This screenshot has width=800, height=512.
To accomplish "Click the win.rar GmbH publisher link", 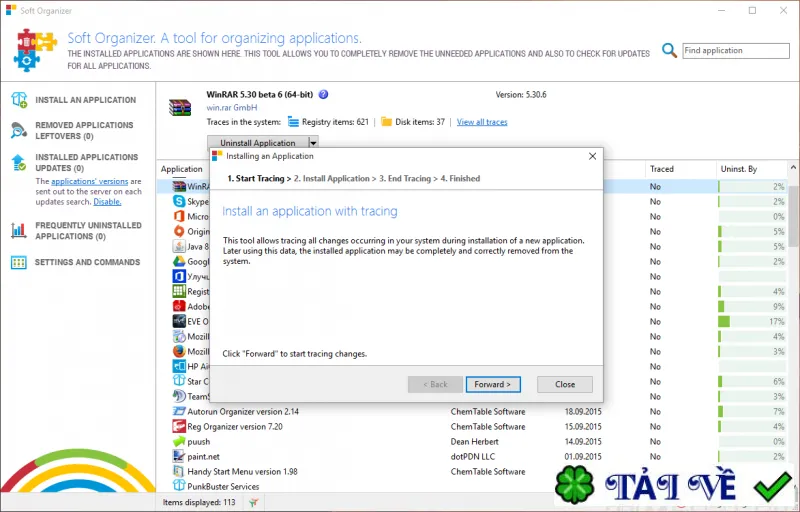I will tap(232, 108).
